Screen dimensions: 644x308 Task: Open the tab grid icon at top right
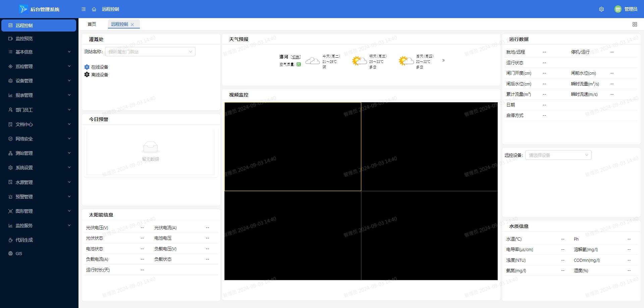(x=635, y=24)
